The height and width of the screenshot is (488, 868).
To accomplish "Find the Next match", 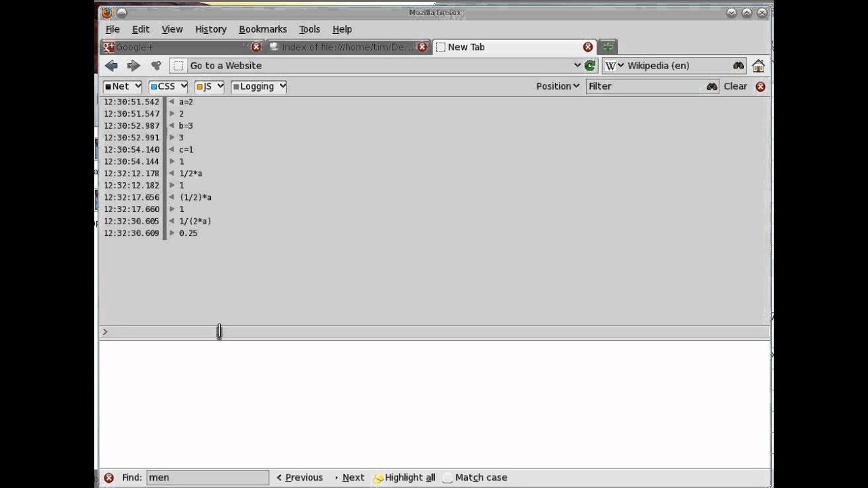I will 349,478.
